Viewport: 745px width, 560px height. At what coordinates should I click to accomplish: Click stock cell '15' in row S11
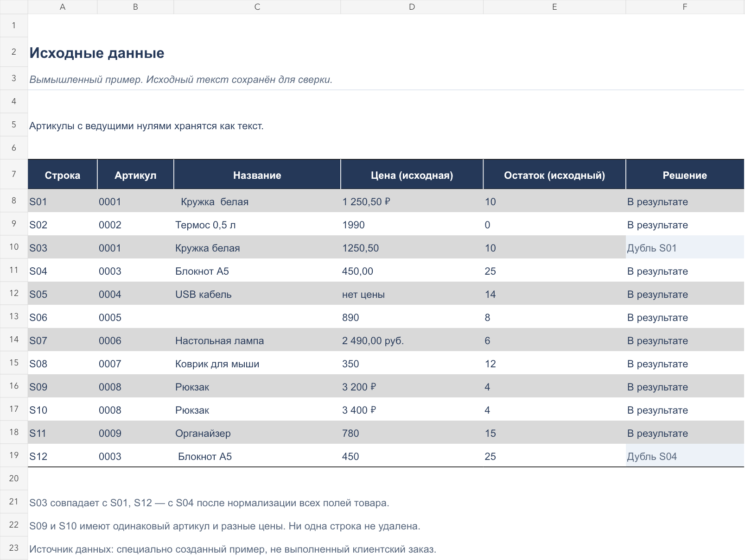[x=554, y=433]
